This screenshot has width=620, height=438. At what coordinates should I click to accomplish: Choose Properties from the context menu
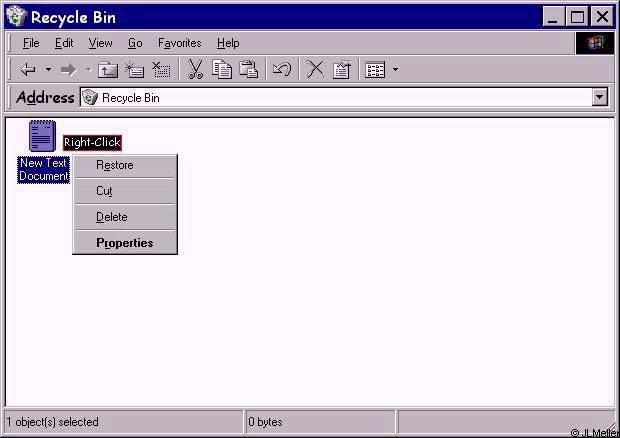125,243
